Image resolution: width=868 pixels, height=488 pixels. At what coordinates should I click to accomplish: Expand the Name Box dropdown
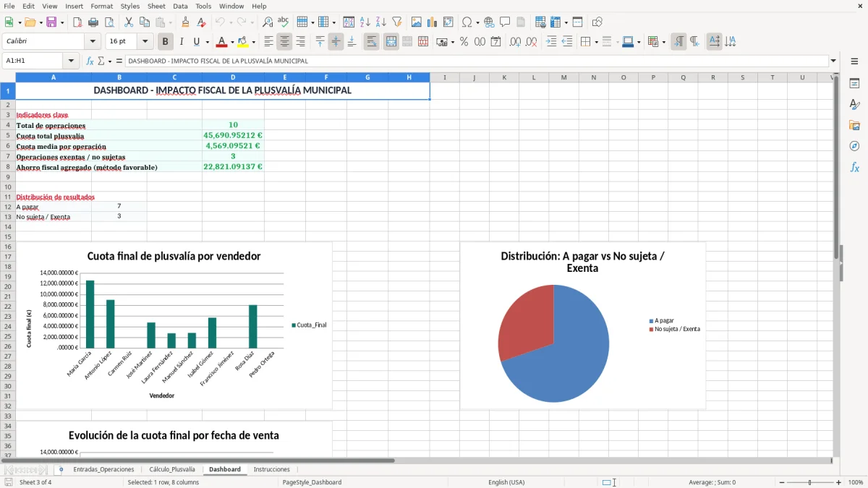(71, 61)
